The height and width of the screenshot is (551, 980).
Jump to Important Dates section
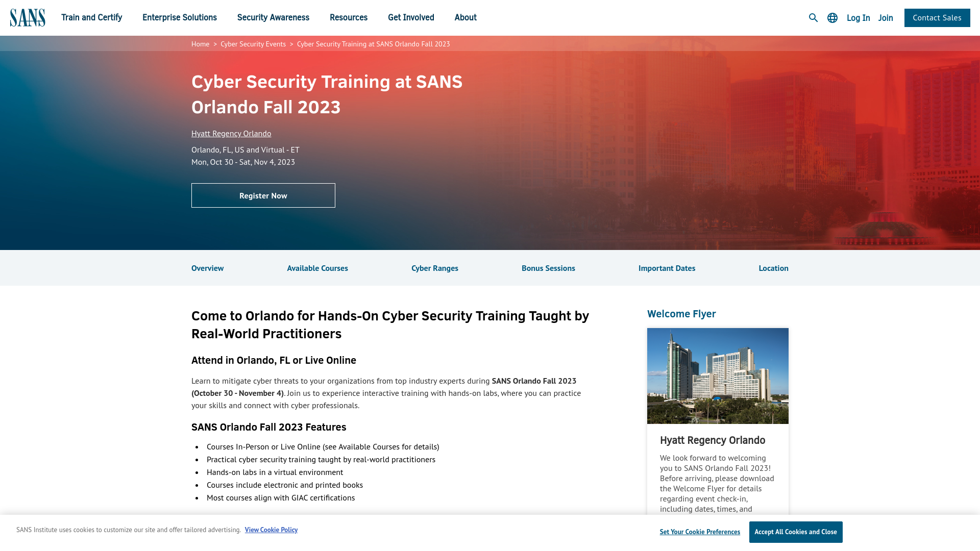(x=667, y=268)
